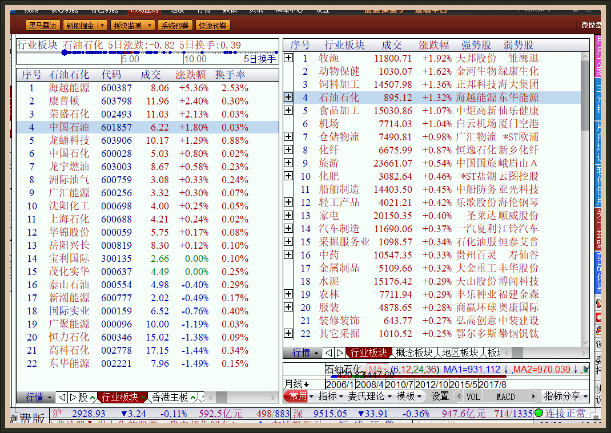Click left tab-scroll arrow in stock list panel

pos(62,398)
